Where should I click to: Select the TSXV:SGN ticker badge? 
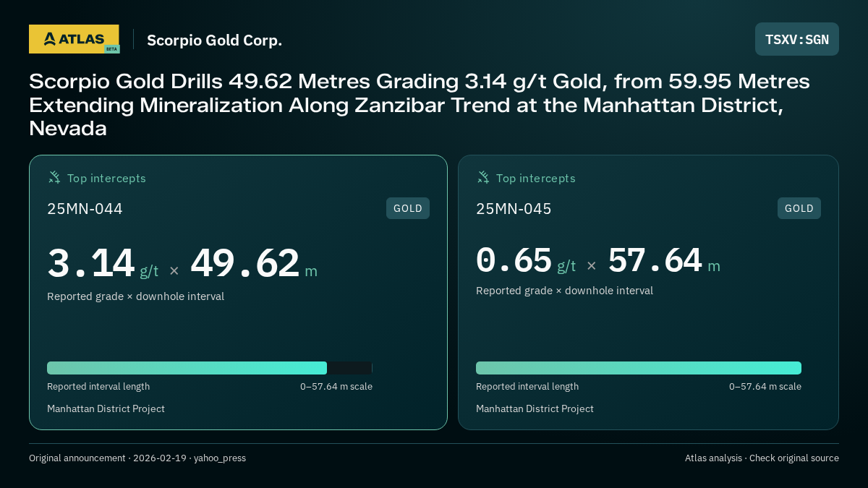(x=797, y=39)
